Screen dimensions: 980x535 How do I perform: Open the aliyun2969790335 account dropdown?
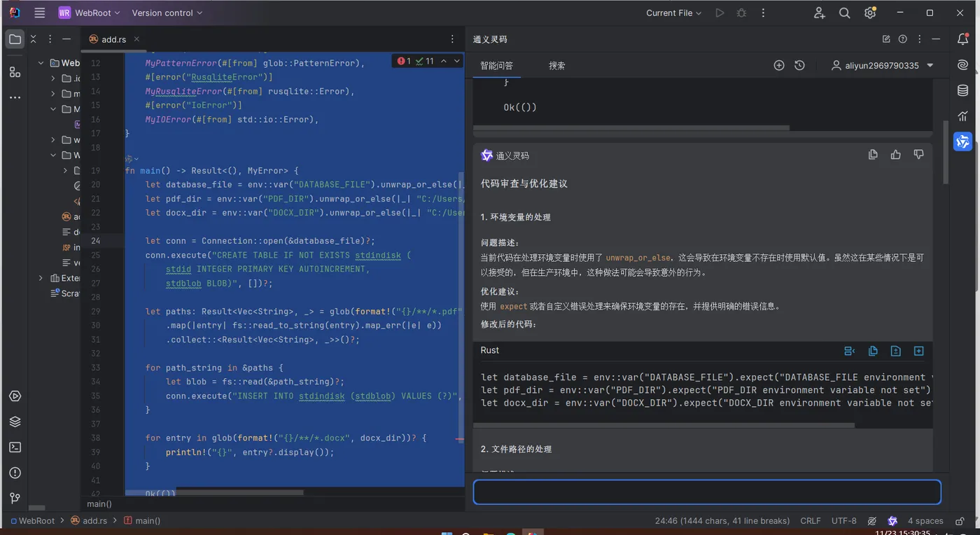[882, 65]
